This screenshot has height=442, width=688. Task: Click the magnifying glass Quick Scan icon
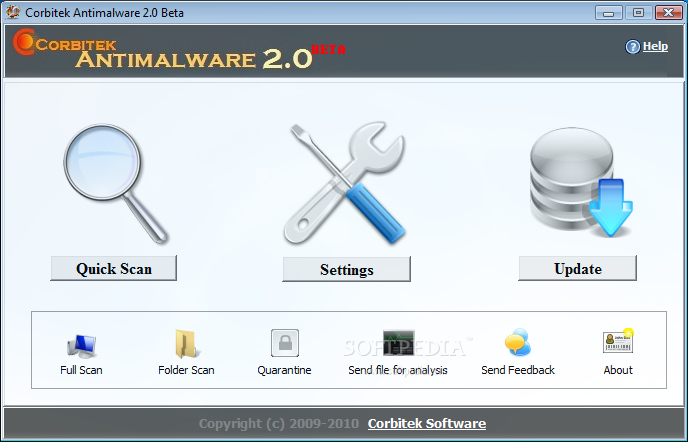(x=115, y=183)
